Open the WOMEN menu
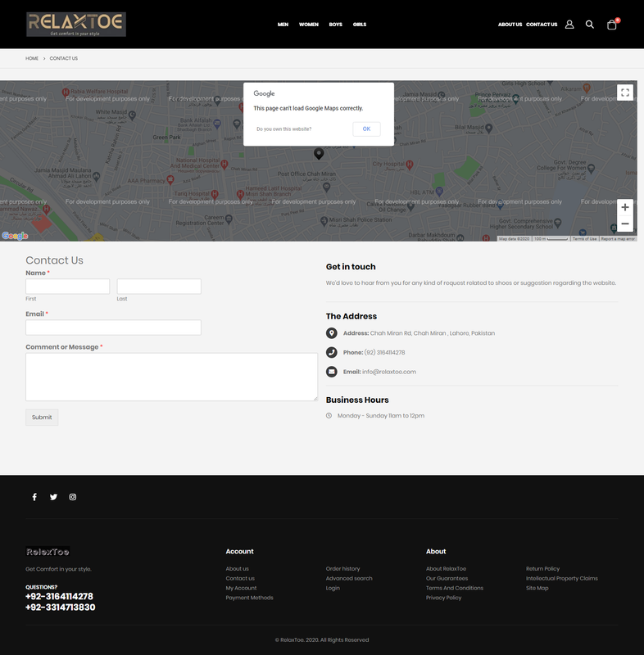 (309, 25)
